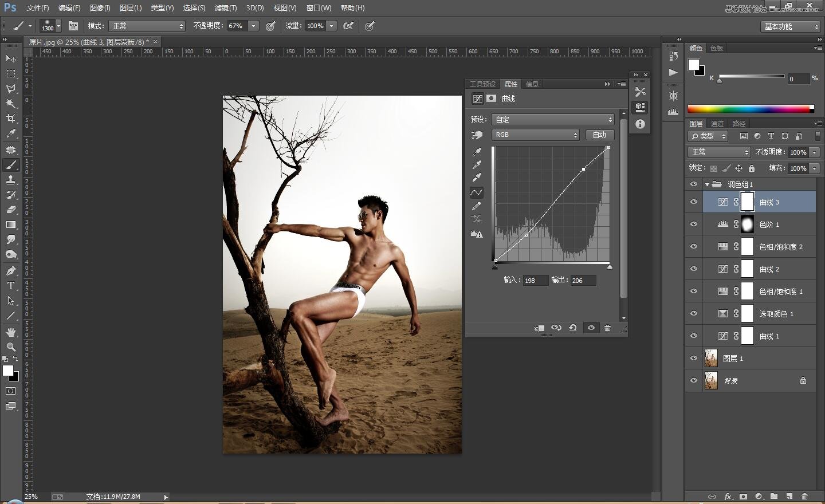Open the brush preset picker showing 1300
825x504 pixels.
click(50, 26)
